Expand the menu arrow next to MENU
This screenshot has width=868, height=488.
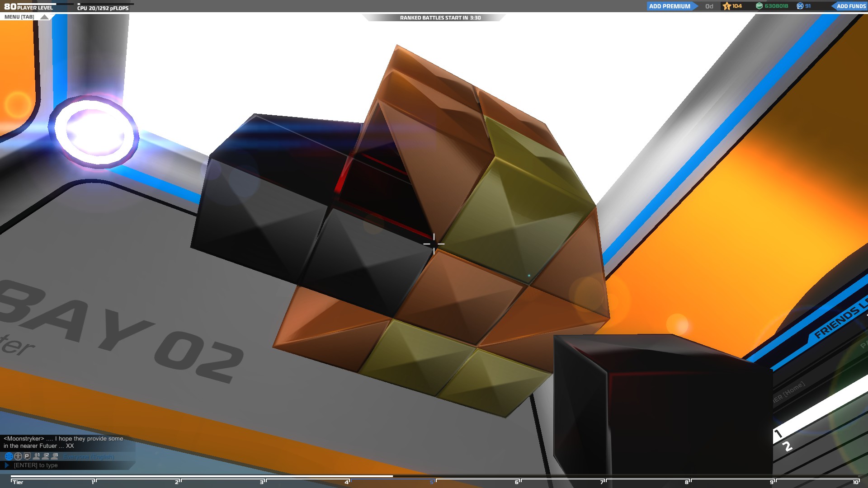click(44, 17)
